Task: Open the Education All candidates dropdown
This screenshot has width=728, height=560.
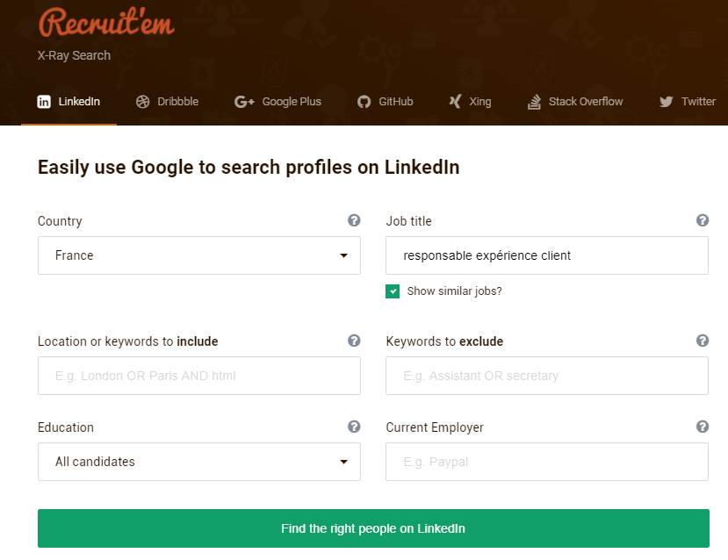Action: (199, 462)
